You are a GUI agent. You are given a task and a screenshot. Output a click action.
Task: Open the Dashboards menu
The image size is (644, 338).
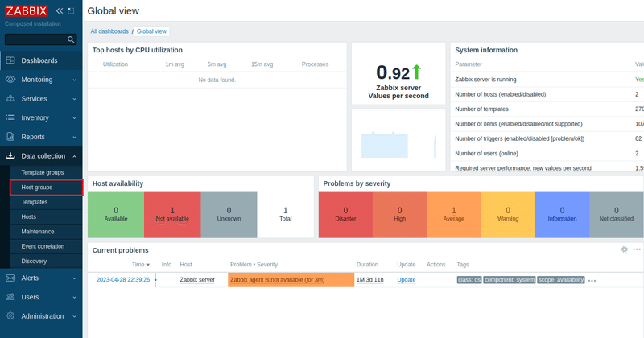point(41,60)
